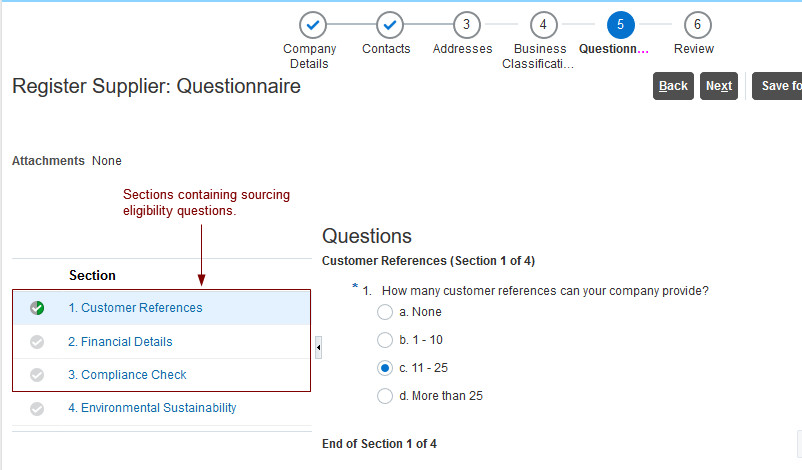
Task: Click status icon beside Environmental Sustainability
Action: [37, 408]
